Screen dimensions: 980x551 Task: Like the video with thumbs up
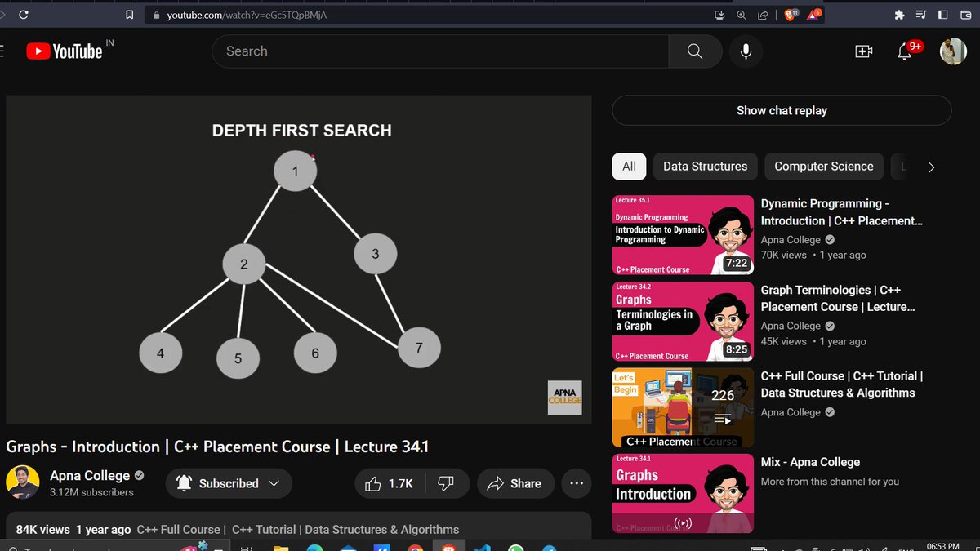pos(389,483)
